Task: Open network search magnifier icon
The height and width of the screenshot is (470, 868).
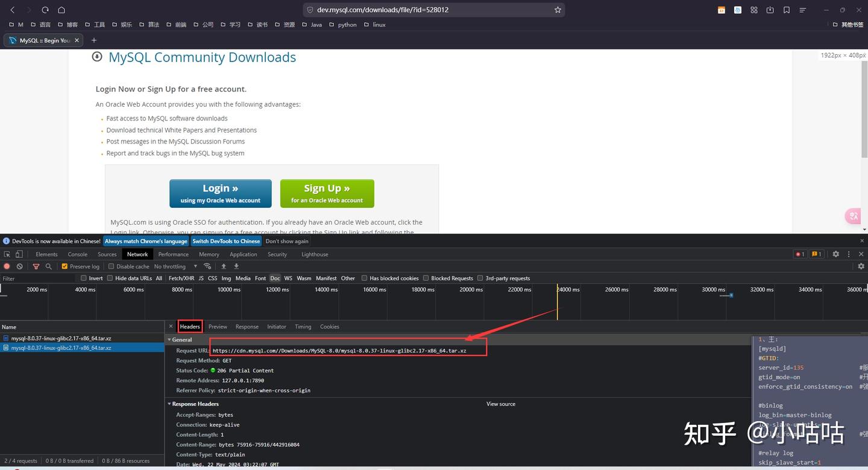Action: click(x=48, y=266)
